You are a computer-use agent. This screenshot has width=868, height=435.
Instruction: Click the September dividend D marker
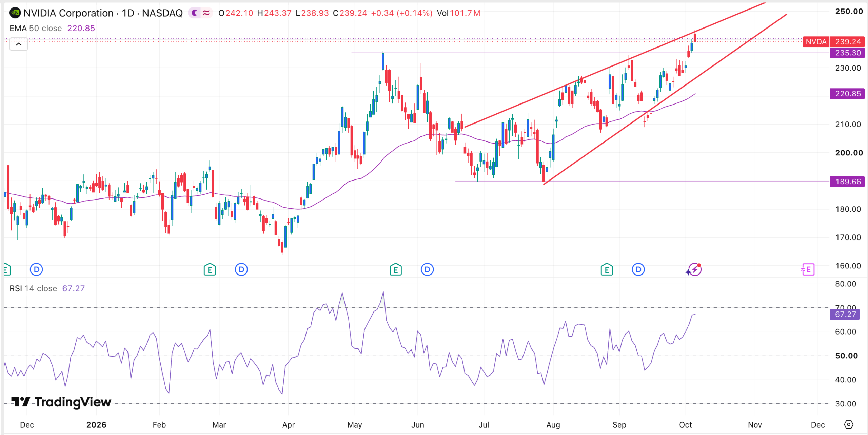[638, 270]
